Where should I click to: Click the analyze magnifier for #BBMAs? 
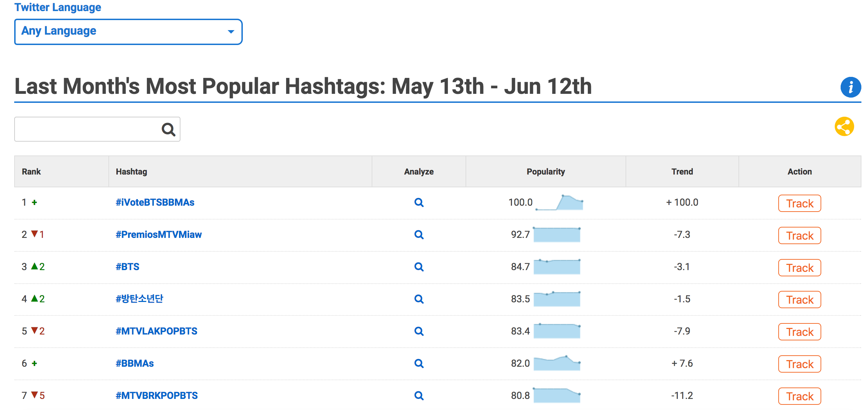[x=419, y=364]
